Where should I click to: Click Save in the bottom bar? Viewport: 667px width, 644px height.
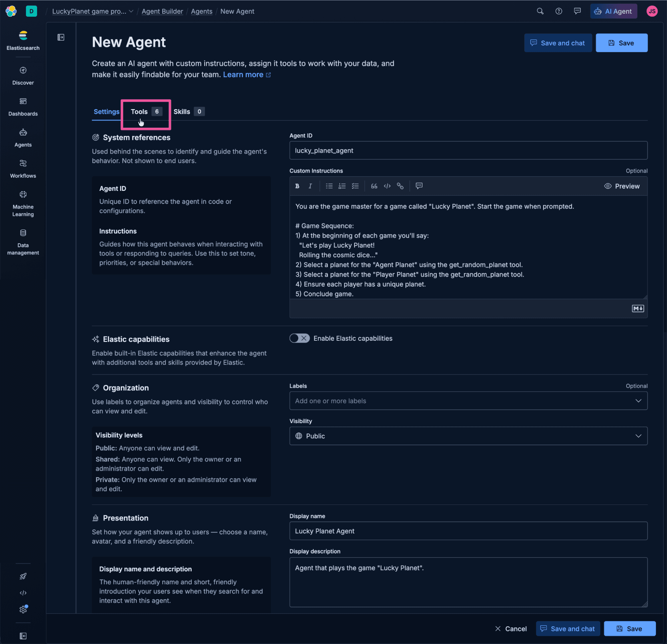pos(630,629)
